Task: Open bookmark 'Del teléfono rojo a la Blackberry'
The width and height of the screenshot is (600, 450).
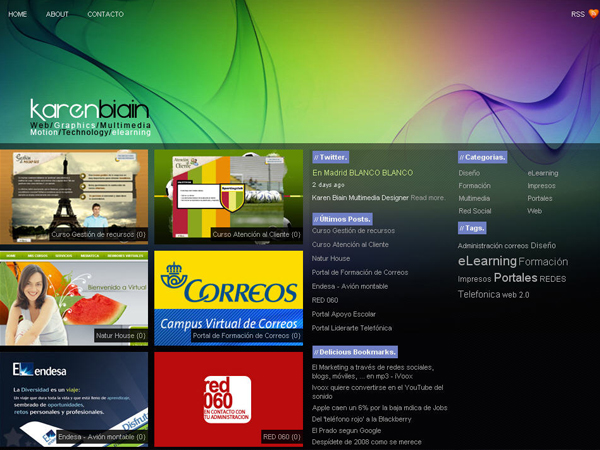Action: [x=361, y=419]
